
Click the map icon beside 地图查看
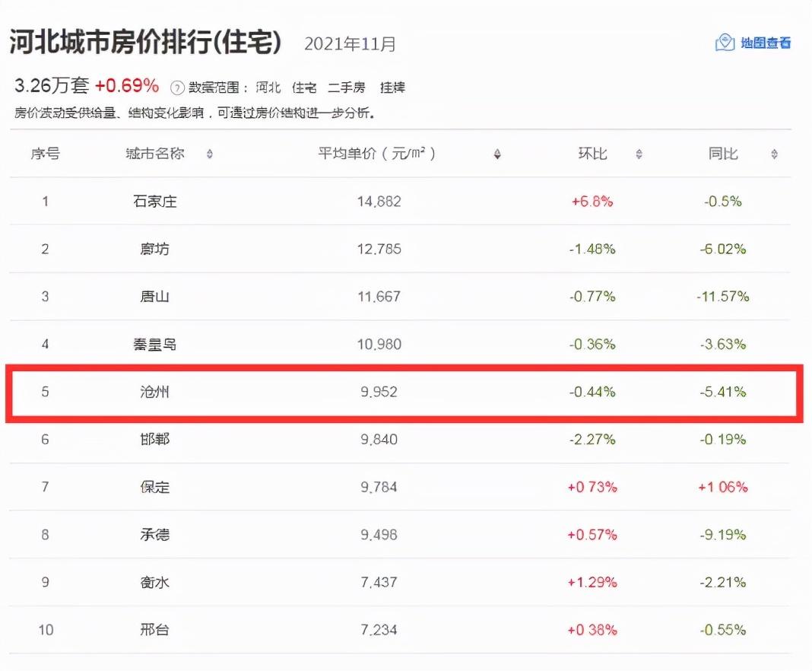coord(723,43)
